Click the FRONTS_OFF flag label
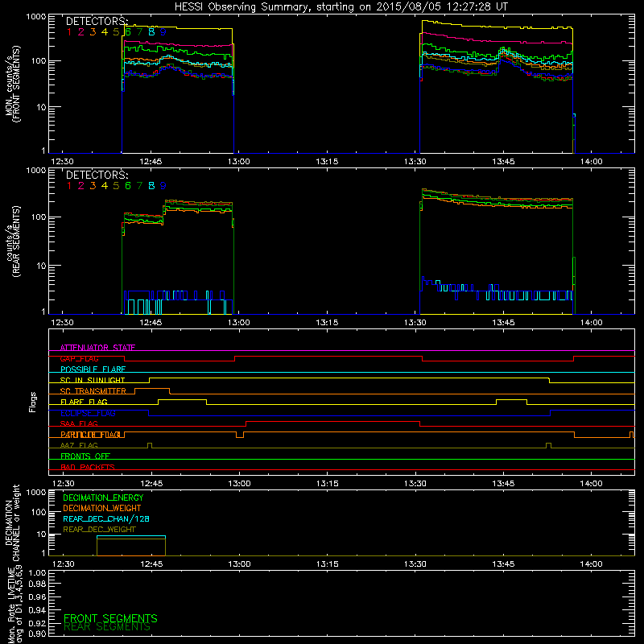This screenshot has width=644, height=644. click(x=85, y=456)
